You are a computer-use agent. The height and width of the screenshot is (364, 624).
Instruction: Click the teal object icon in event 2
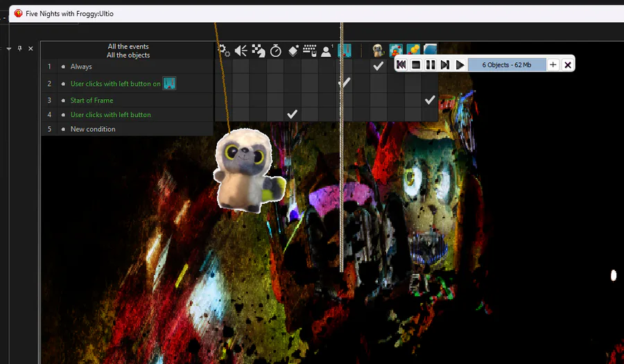click(x=169, y=83)
